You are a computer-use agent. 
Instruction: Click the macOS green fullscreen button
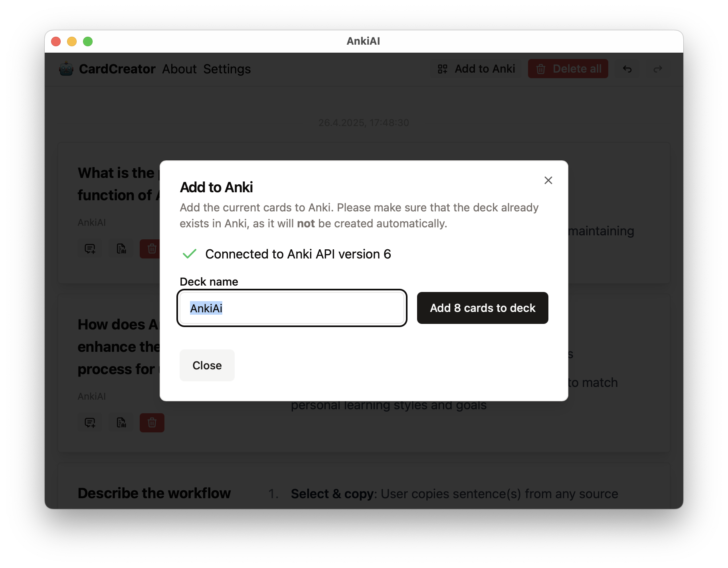88,41
